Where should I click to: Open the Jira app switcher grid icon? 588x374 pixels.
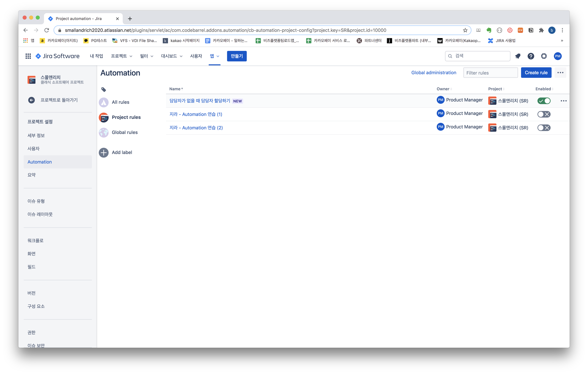tap(28, 56)
